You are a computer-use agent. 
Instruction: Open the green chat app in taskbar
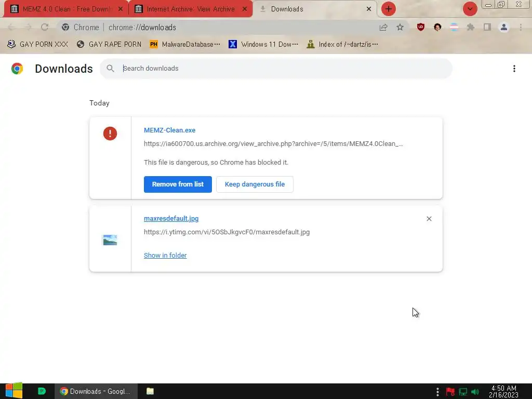[42, 391]
